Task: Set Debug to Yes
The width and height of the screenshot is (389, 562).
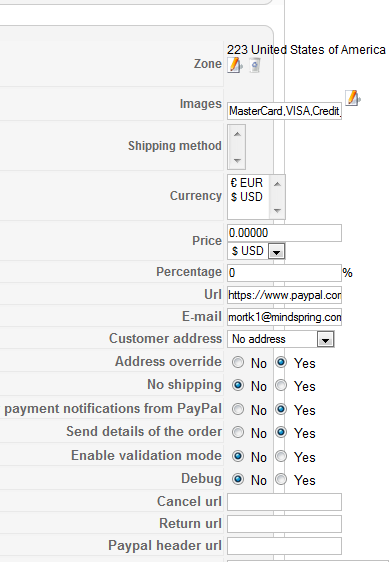Action: pos(281,479)
